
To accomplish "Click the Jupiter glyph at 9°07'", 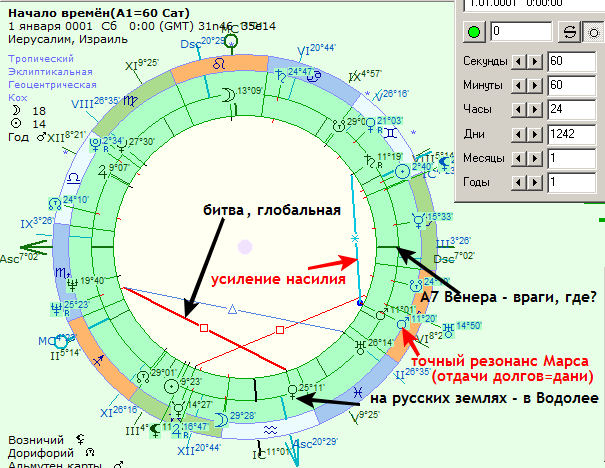I will point(103,172).
